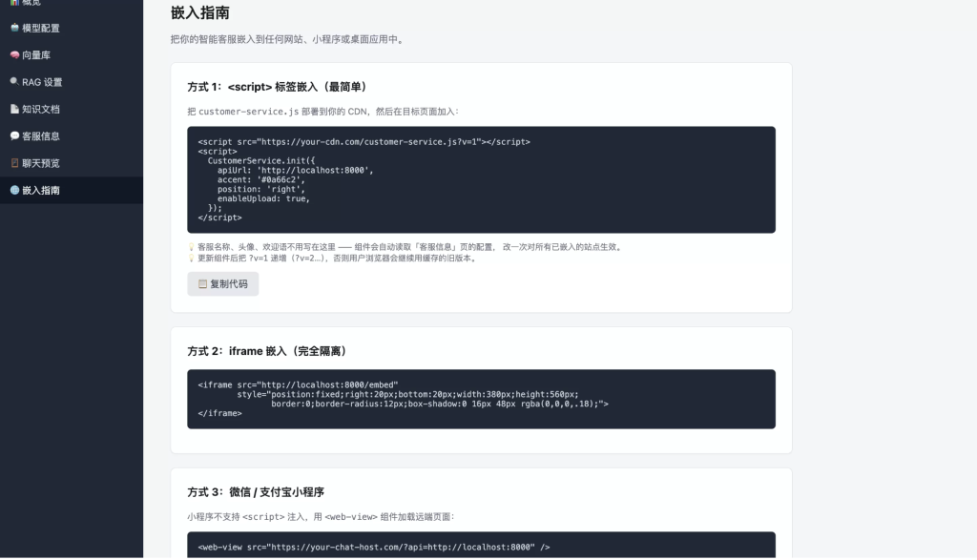Select the active 嵌入指南 menu entry
The height and width of the screenshot is (560, 977).
click(71, 190)
